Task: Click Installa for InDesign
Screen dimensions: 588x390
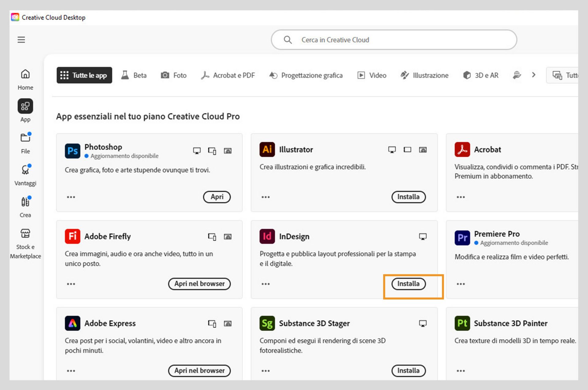Action: pyautogui.click(x=408, y=284)
